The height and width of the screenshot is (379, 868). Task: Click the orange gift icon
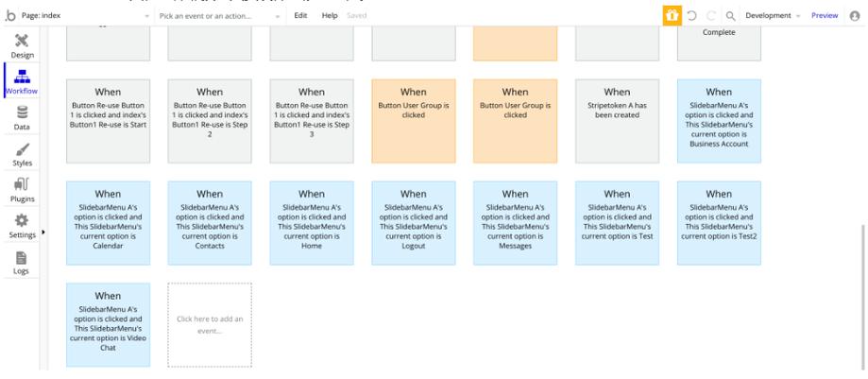(x=672, y=15)
